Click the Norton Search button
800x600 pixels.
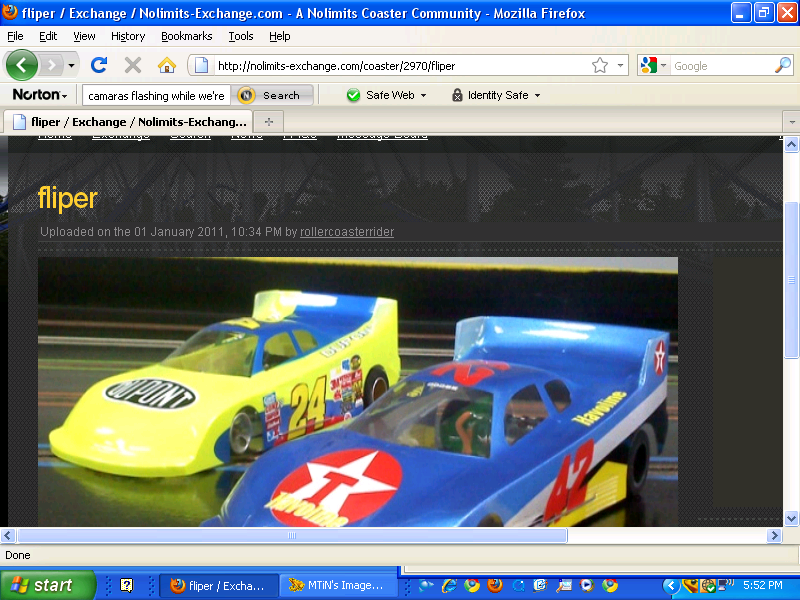272,95
